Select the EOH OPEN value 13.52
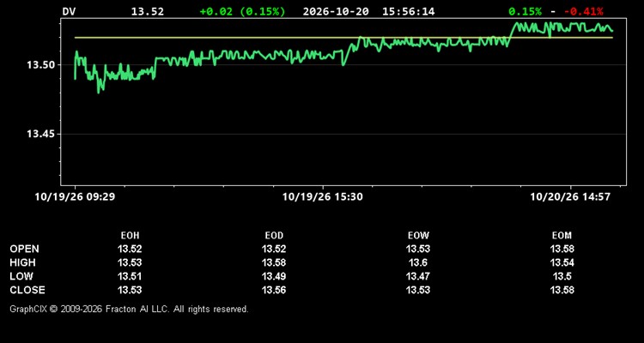The image size is (644, 343). [x=130, y=249]
